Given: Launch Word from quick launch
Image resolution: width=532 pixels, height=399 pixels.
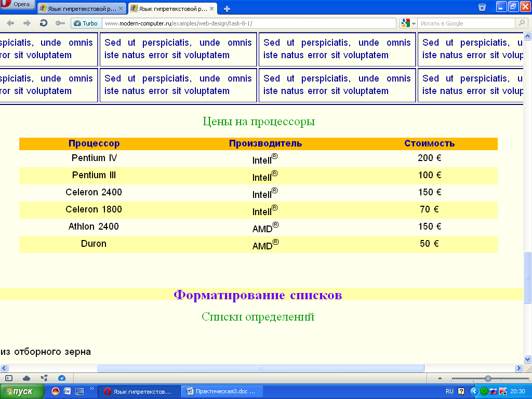Looking at the screenshot, I should [x=68, y=392].
